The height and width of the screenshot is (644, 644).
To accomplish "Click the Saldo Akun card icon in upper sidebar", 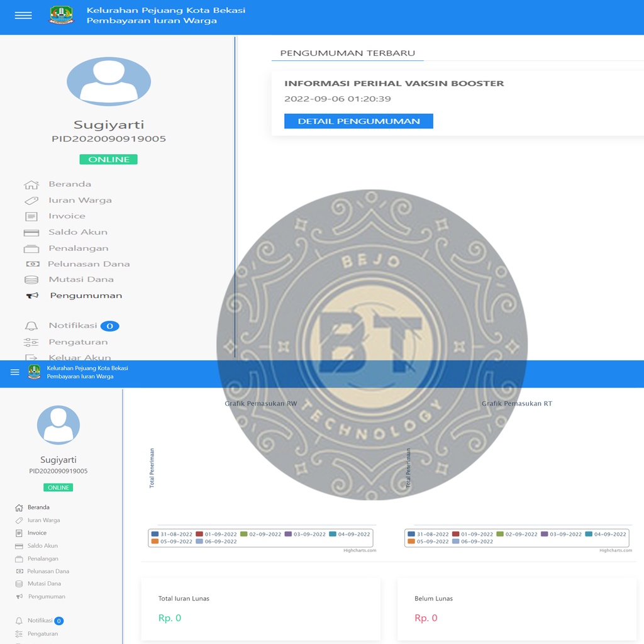I will 31,233.
